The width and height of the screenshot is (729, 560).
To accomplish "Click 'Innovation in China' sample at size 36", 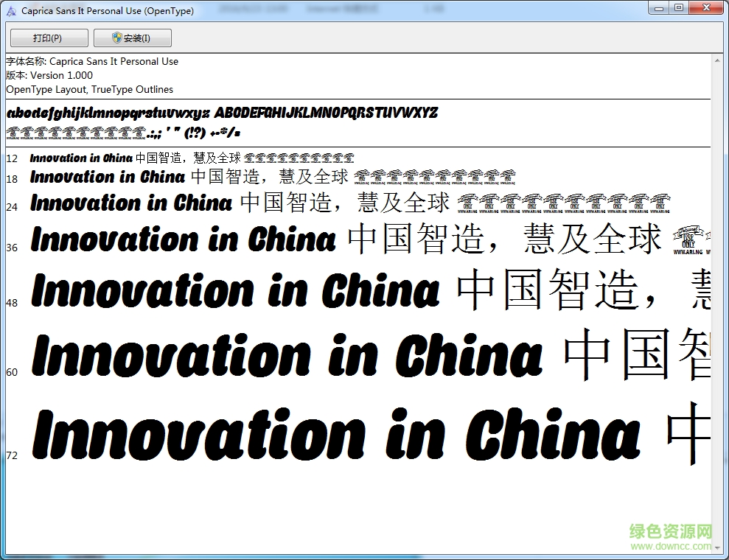I will 184,239.
